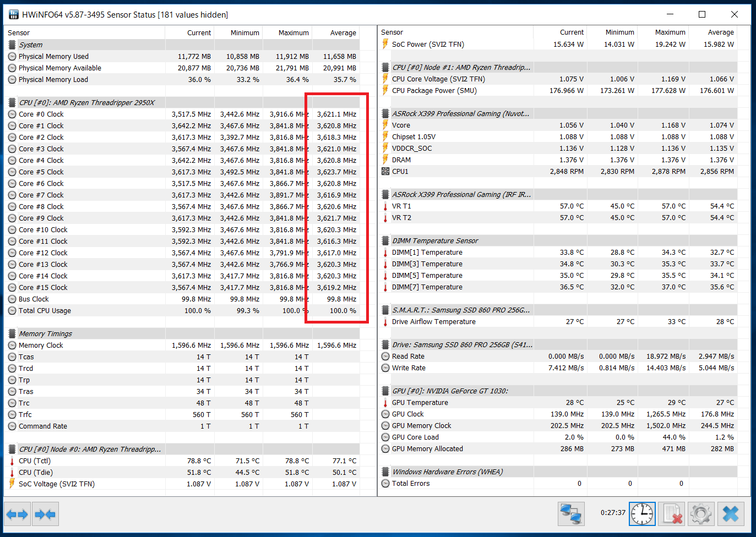Click the HWiNFO64 app icon in title bar

[13, 14]
